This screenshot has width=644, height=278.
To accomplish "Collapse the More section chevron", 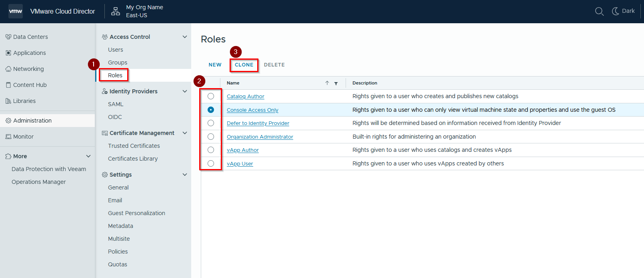I will click(x=88, y=156).
